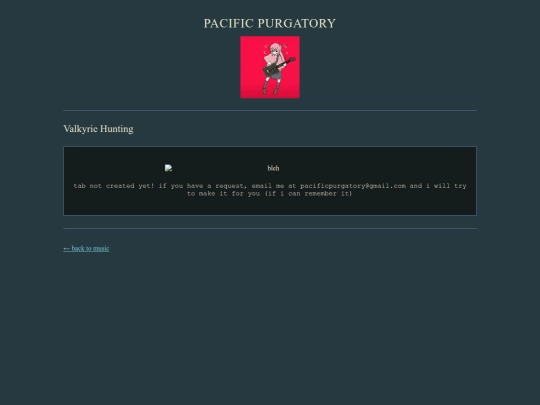The height and width of the screenshot is (405, 540).
Task: Click the pacificpurgatory@gmail.com email text
Action: point(353,186)
